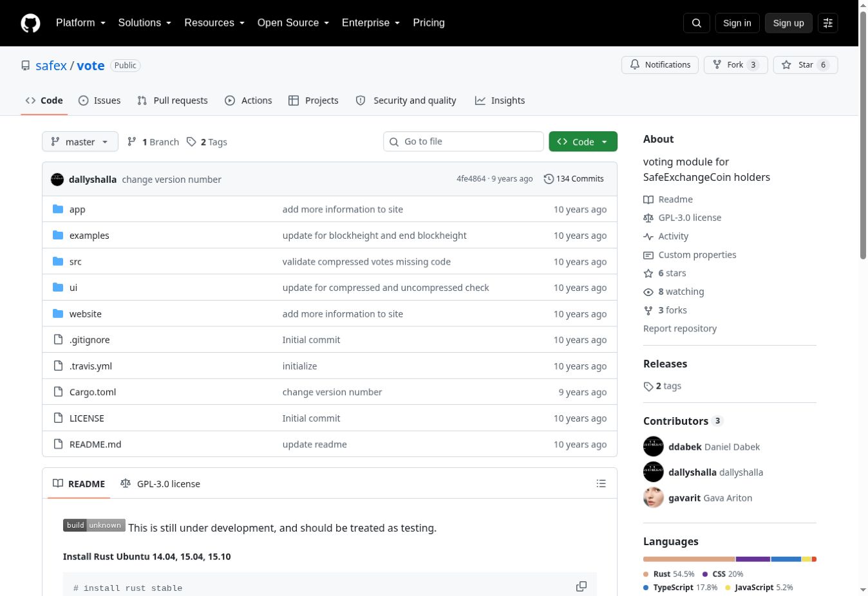Viewport: 868px width, 596px height.
Task: Click the tag icon beside 2 Tags
Action: pyautogui.click(x=191, y=142)
